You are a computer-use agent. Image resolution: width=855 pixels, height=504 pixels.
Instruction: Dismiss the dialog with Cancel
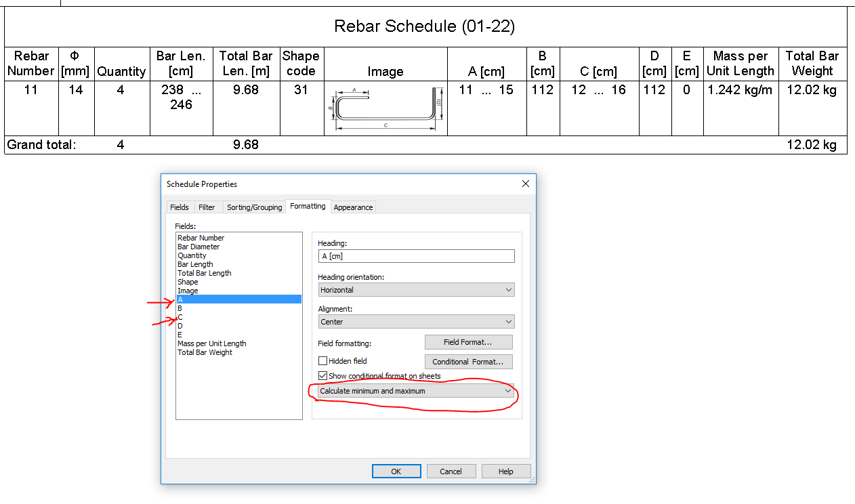coord(451,471)
